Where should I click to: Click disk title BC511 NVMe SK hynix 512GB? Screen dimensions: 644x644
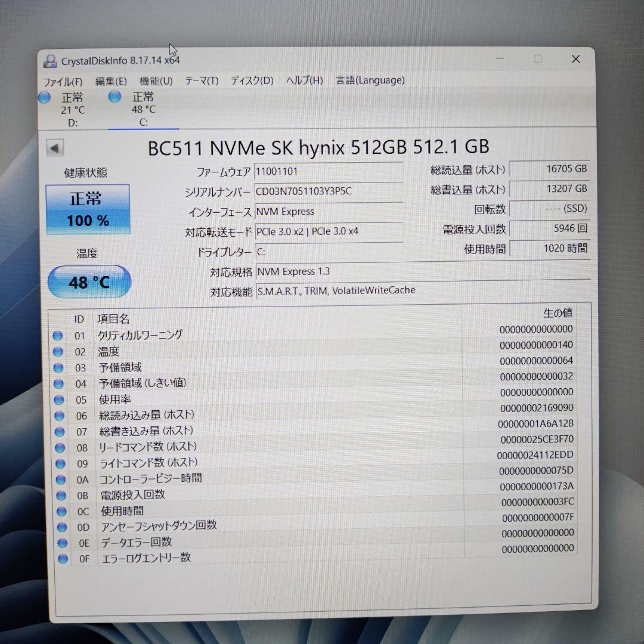(x=318, y=147)
